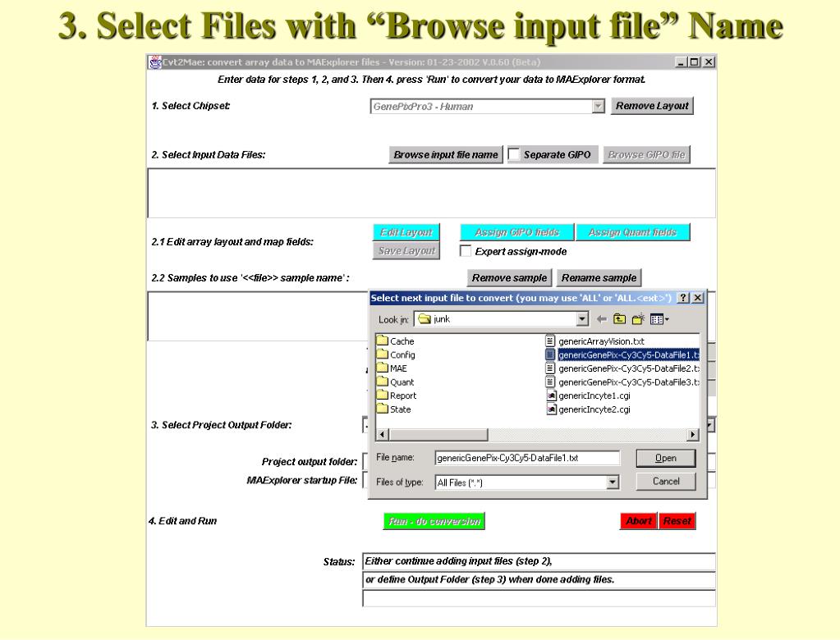The width and height of the screenshot is (840, 640).
Task: Click the red Abort button
Action: (639, 521)
